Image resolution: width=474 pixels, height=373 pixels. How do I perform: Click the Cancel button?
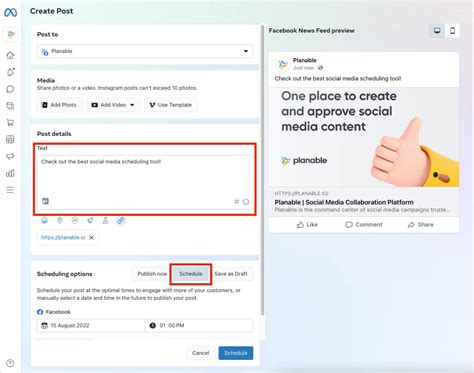pyautogui.click(x=201, y=353)
